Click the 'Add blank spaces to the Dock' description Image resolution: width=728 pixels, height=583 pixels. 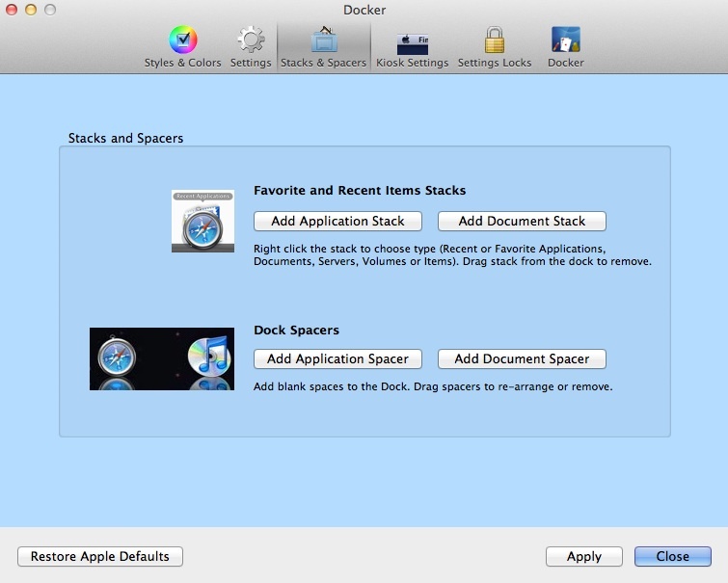coord(433,386)
